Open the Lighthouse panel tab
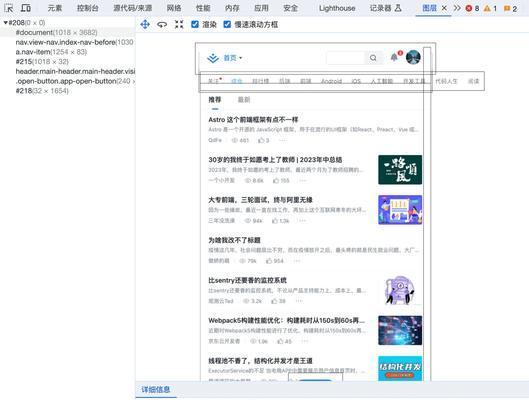Image resolution: width=529 pixels, height=400 pixels. tap(337, 8)
